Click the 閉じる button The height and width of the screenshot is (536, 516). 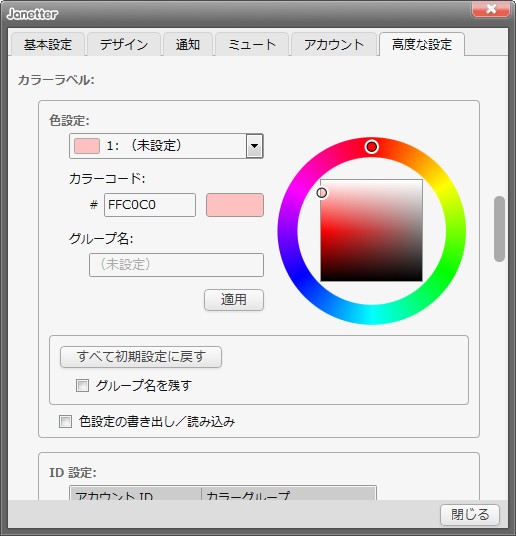coord(470,514)
